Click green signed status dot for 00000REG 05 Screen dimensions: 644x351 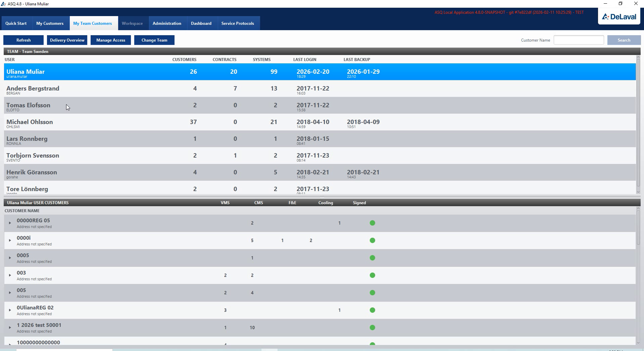coord(372,223)
